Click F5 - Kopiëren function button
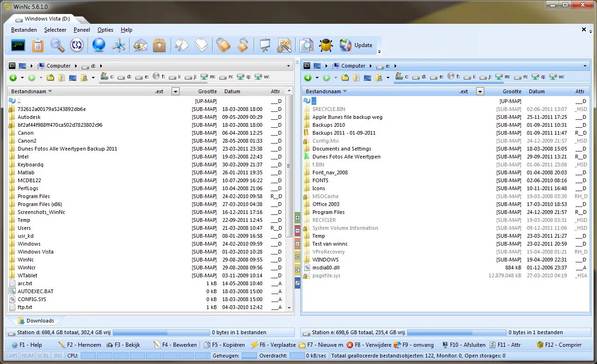 click(224, 345)
